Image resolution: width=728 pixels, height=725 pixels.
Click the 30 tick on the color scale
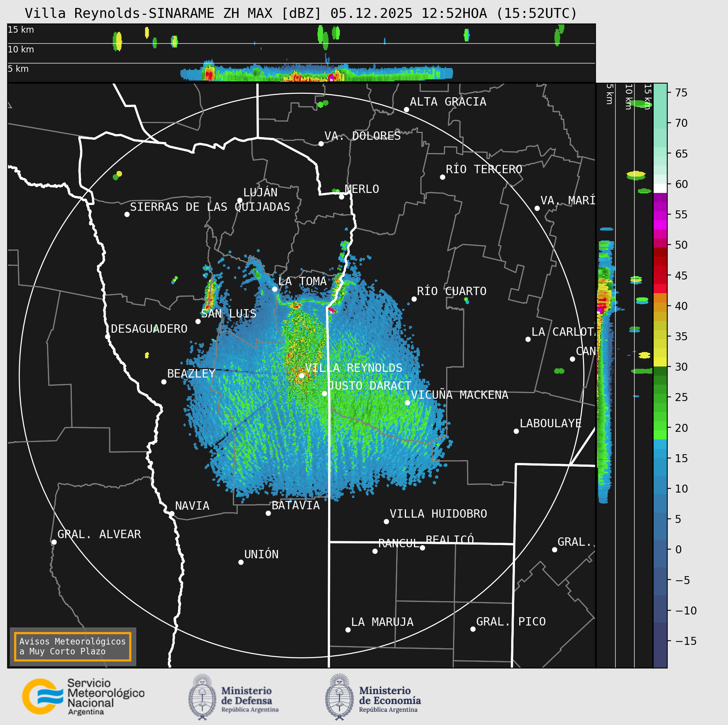coord(681,367)
